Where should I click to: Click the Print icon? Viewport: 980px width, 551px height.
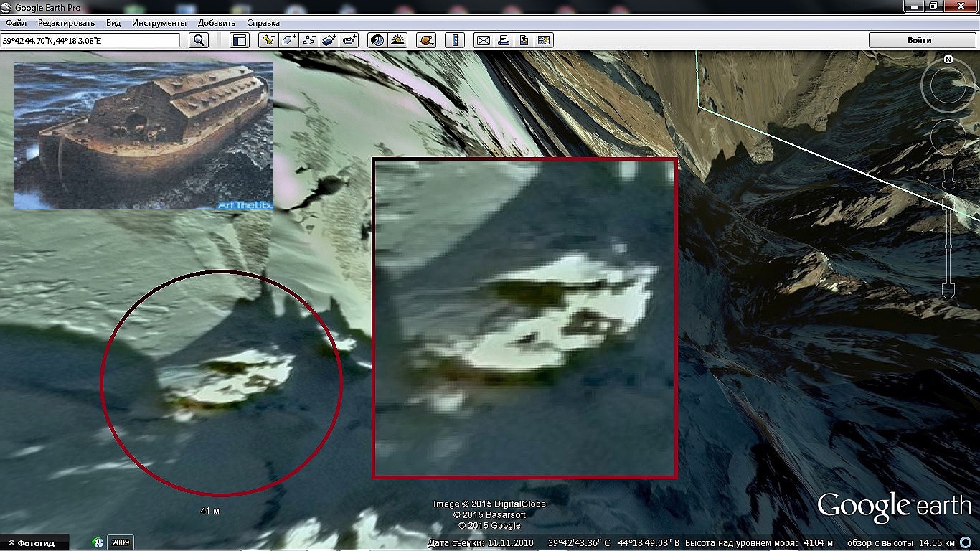click(504, 40)
